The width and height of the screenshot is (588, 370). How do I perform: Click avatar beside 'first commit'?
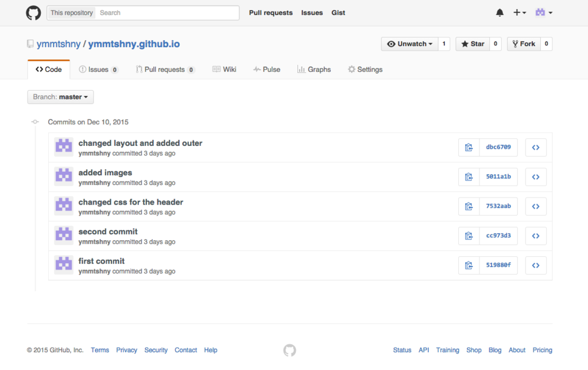[64, 264]
